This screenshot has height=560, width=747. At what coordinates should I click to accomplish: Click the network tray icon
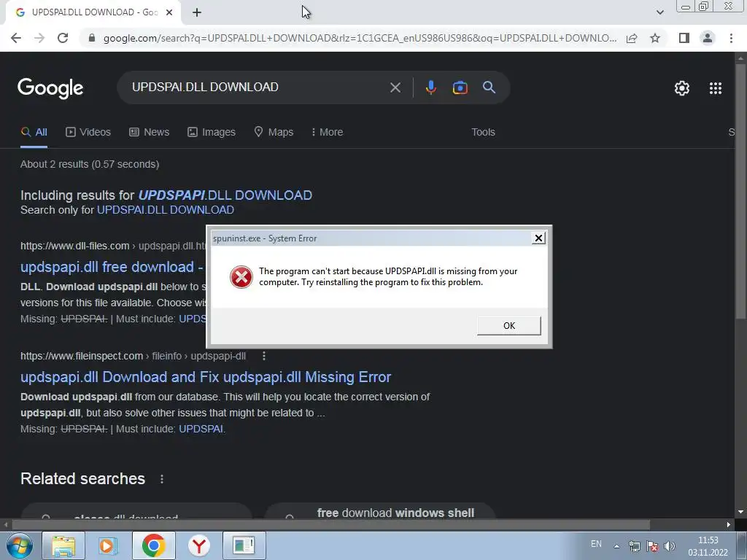tap(635, 546)
